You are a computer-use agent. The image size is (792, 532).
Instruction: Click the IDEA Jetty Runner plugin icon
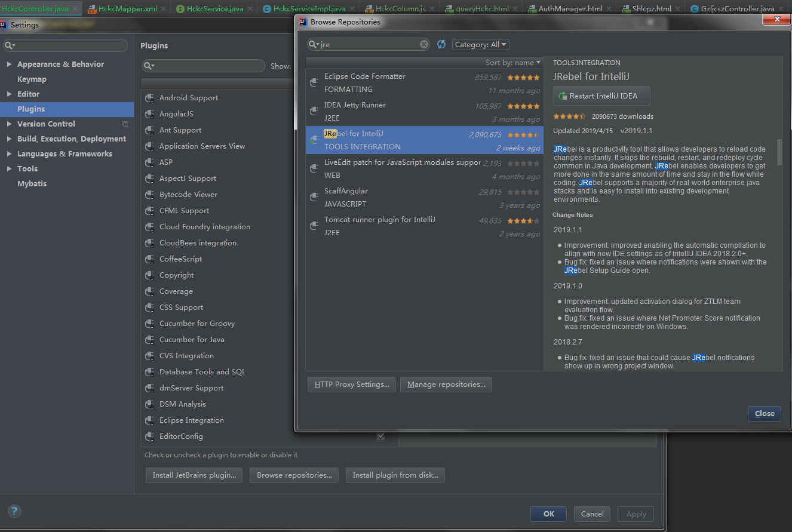[x=314, y=111]
